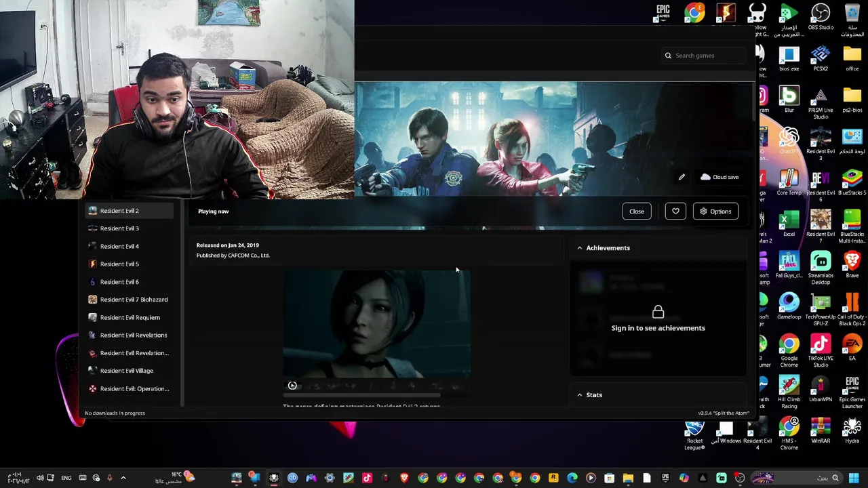Select Resident Evil 4 in library sidebar
This screenshot has height=488, width=868.
coord(130,246)
